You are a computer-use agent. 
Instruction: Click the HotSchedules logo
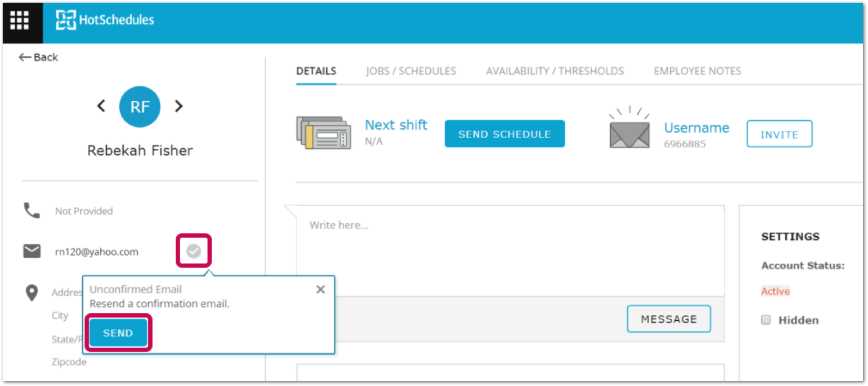105,20
